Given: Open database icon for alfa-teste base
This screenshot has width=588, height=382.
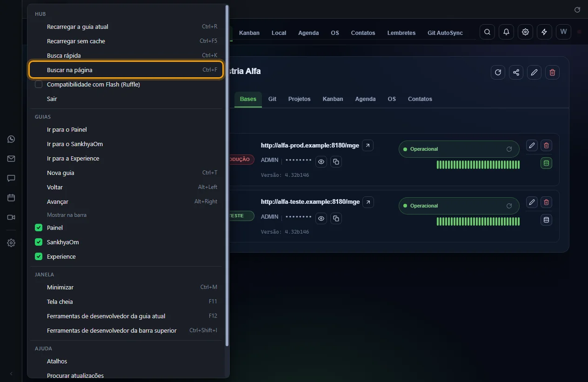Looking at the screenshot, I should (546, 220).
